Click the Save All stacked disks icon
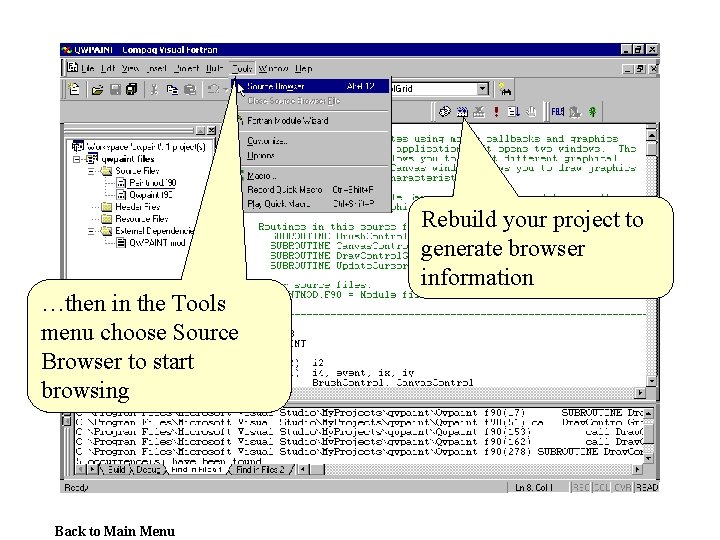 (x=132, y=89)
